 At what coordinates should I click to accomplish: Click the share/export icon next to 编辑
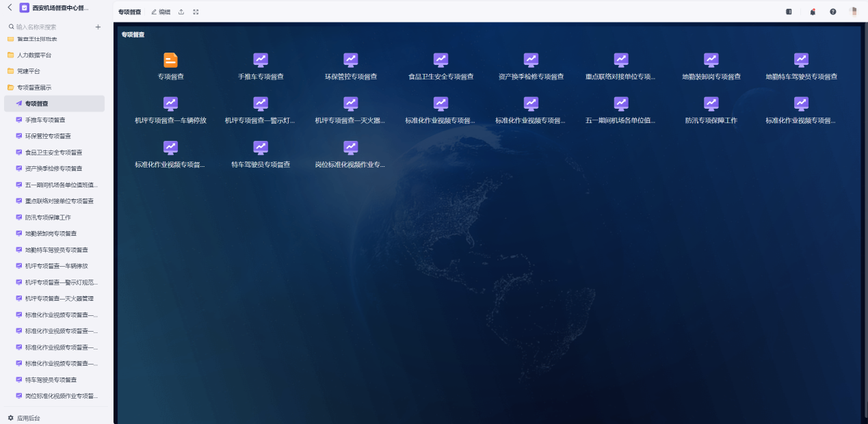coord(181,12)
